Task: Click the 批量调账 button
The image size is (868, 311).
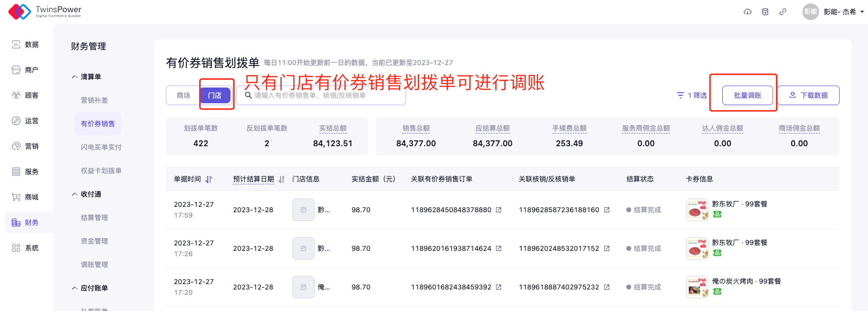Action: (747, 95)
